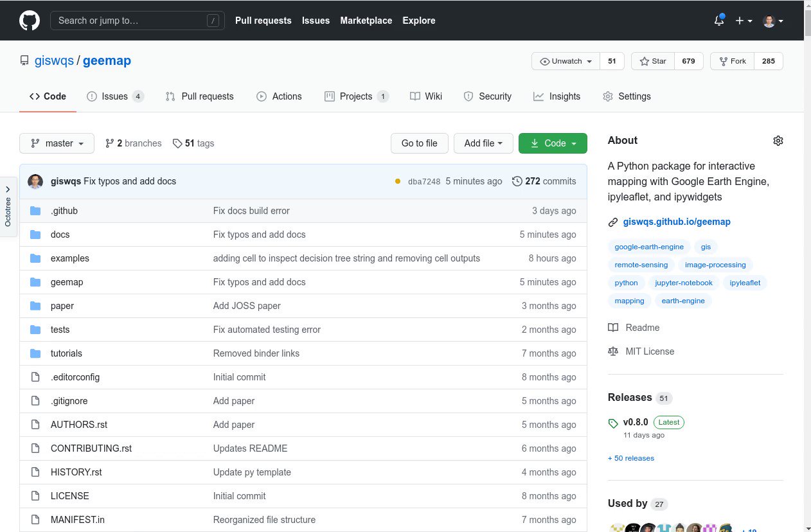This screenshot has width=811, height=532.
Task: Click the HISTORY.rst file icon
Action: (x=35, y=472)
